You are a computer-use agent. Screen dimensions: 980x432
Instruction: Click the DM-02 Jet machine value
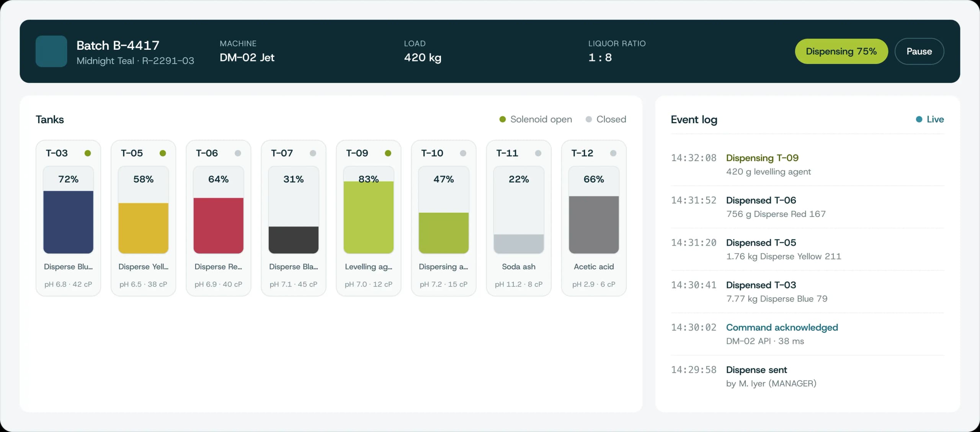tap(247, 57)
